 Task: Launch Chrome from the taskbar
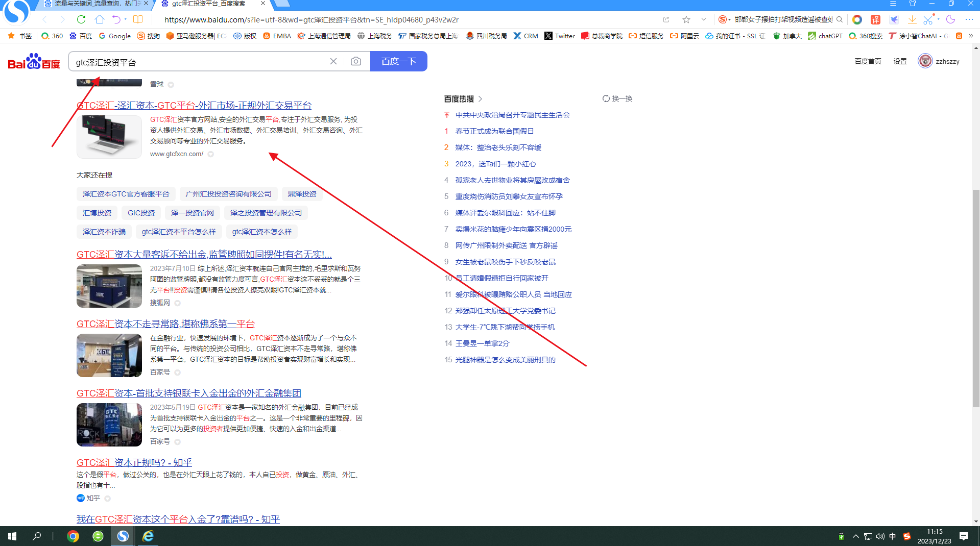[x=73, y=536]
